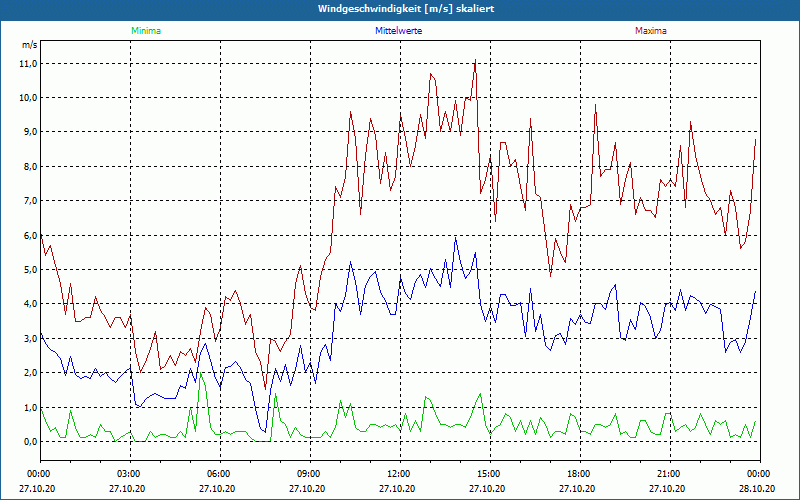
Task: Click the 0,0 y-axis value
Action: (30, 441)
